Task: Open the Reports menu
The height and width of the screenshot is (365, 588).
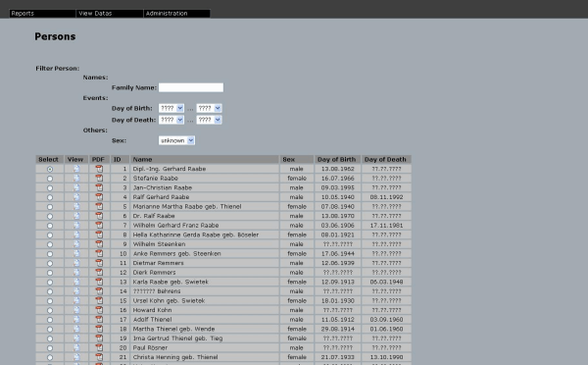Action: [x=42, y=13]
